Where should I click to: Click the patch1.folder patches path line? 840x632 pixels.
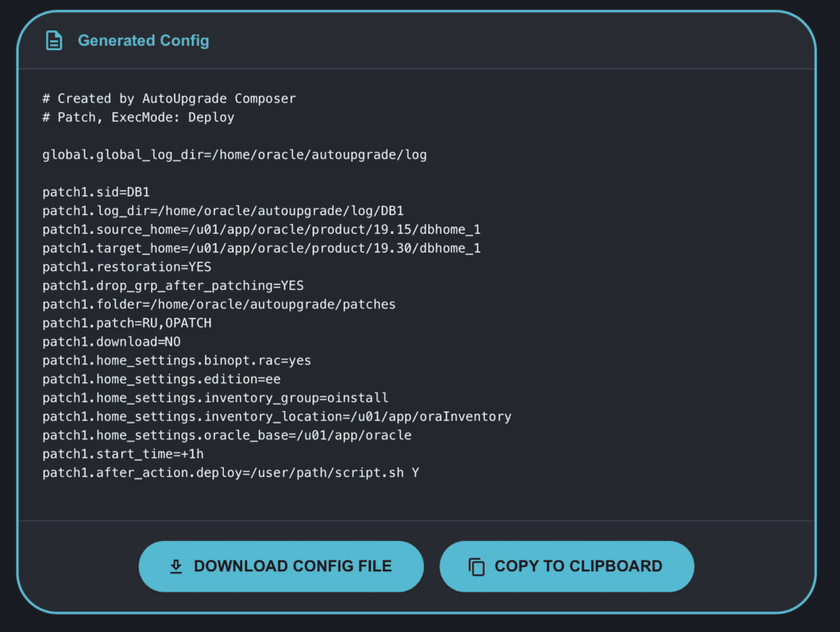pyautogui.click(x=219, y=304)
